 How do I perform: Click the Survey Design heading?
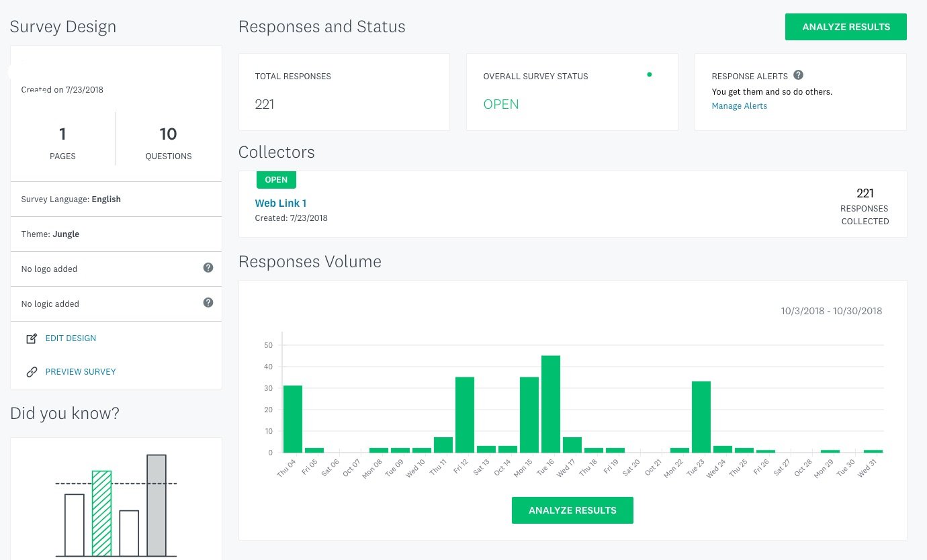tap(63, 27)
